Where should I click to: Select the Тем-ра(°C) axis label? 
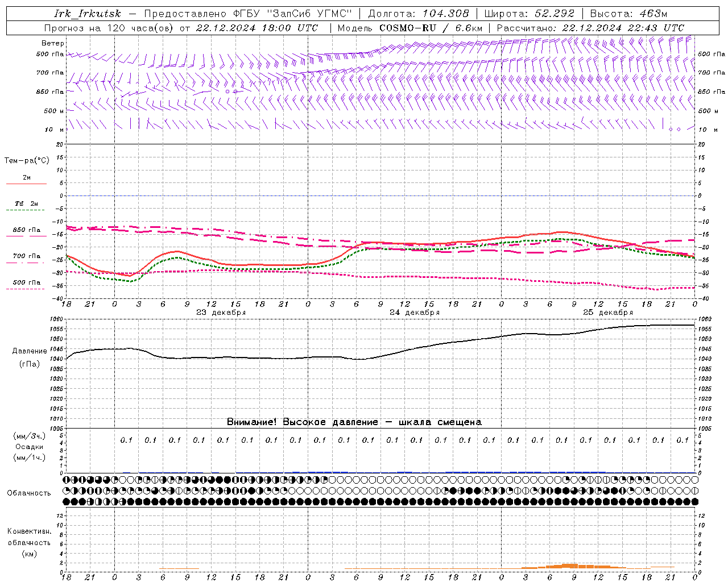27,160
